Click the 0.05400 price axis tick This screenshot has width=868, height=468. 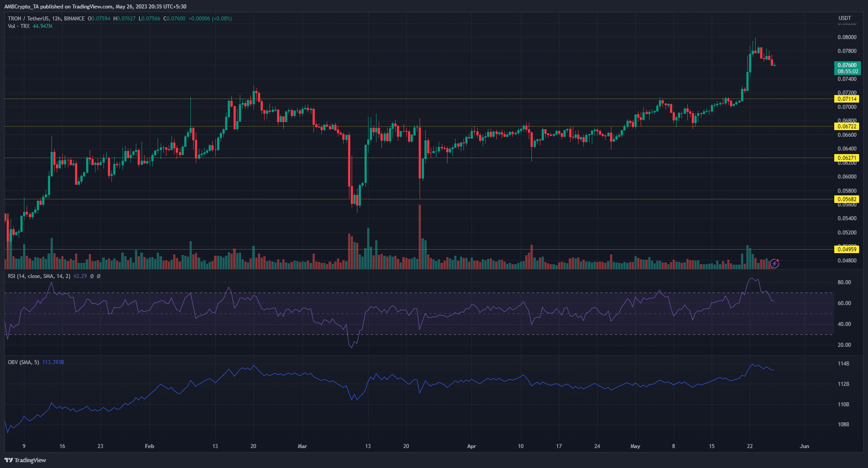click(x=847, y=218)
